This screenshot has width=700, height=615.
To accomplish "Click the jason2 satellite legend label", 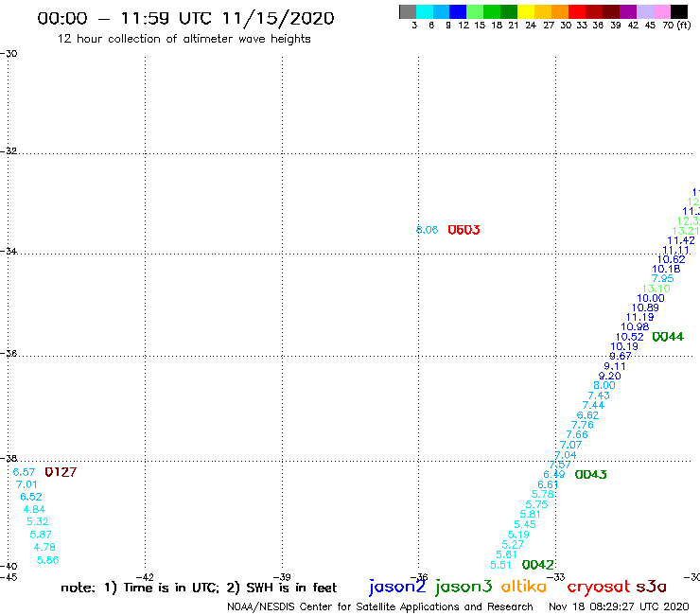I will 397,587.
